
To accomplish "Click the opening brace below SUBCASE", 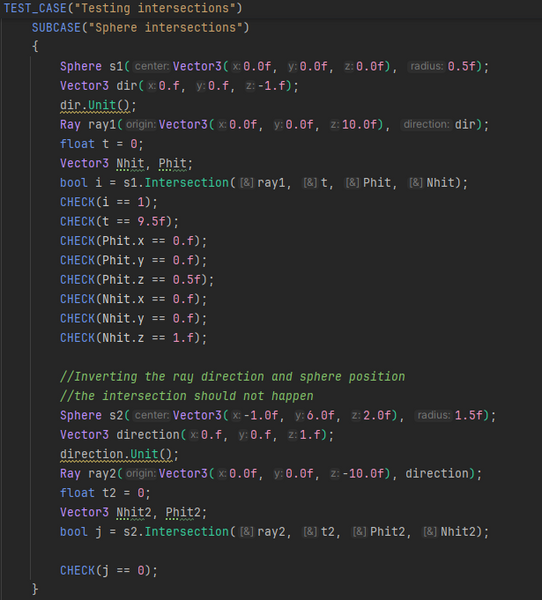I will click(x=35, y=47).
